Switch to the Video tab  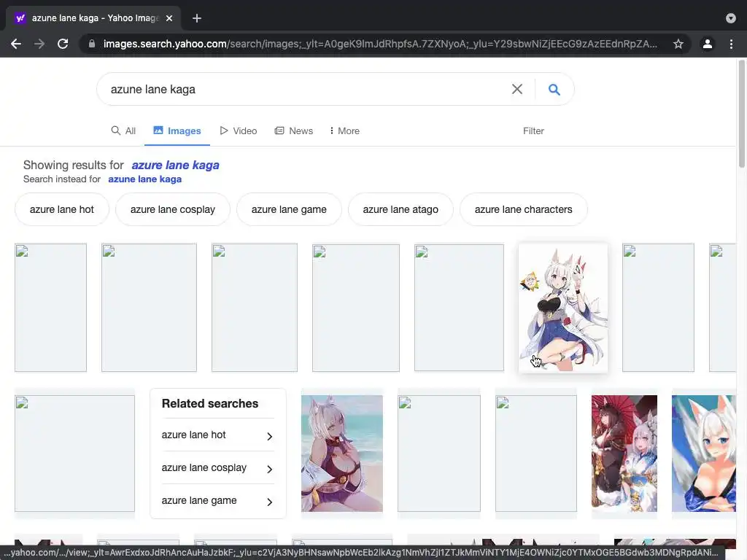point(239,131)
